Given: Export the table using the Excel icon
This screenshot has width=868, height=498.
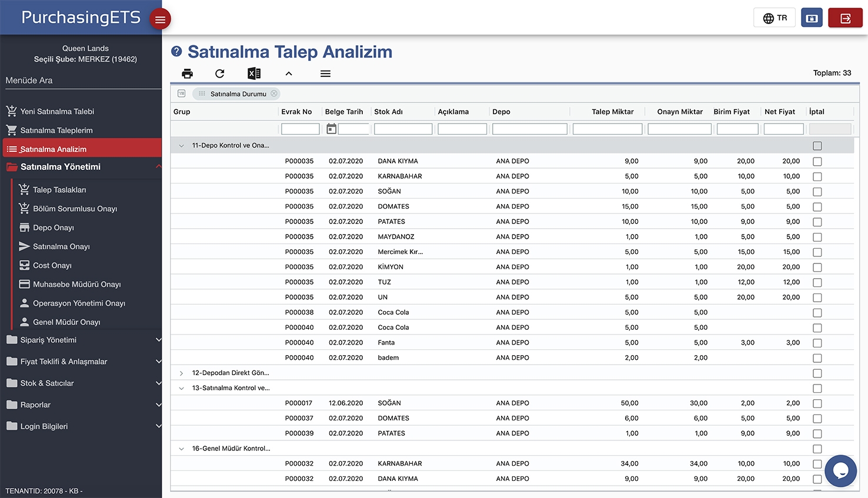Looking at the screenshot, I should tap(254, 73).
